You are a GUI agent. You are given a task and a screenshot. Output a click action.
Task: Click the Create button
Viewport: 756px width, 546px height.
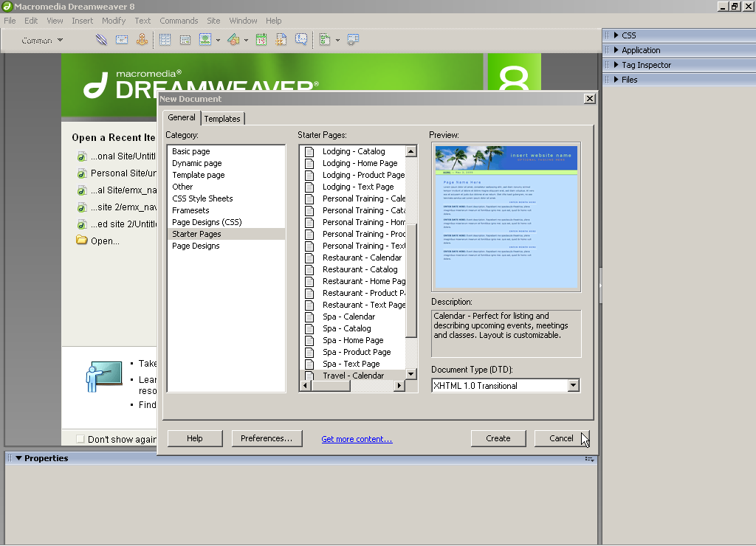tap(498, 438)
